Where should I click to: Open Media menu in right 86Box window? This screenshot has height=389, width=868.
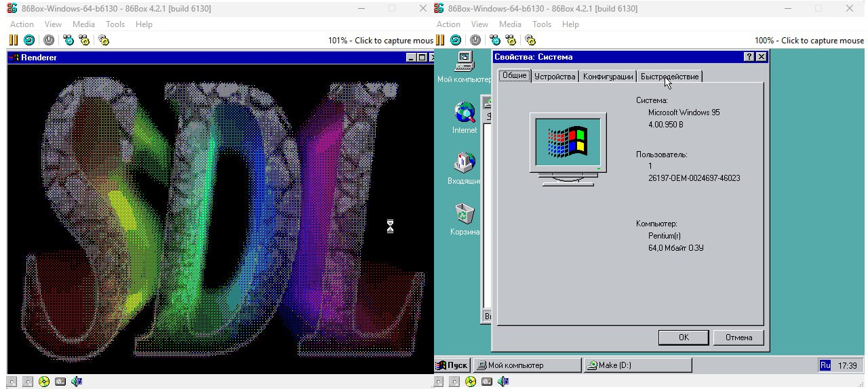tap(511, 24)
